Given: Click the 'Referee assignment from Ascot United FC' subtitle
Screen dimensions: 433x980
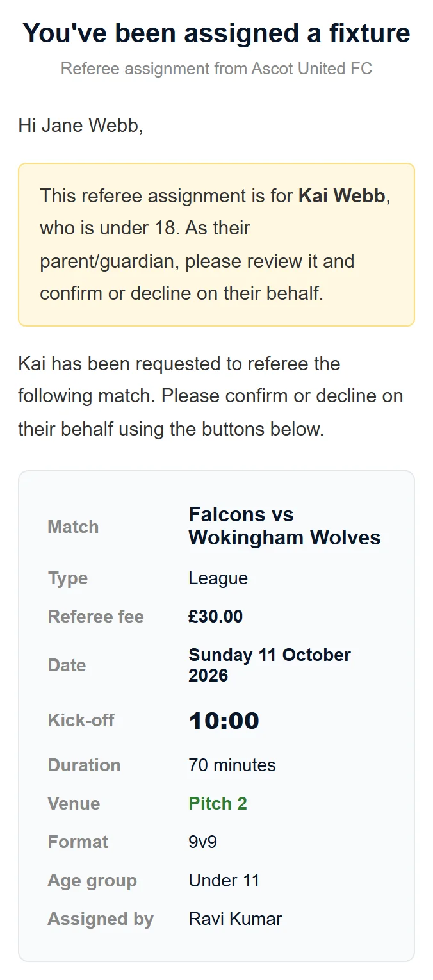Looking at the screenshot, I should coord(216,69).
